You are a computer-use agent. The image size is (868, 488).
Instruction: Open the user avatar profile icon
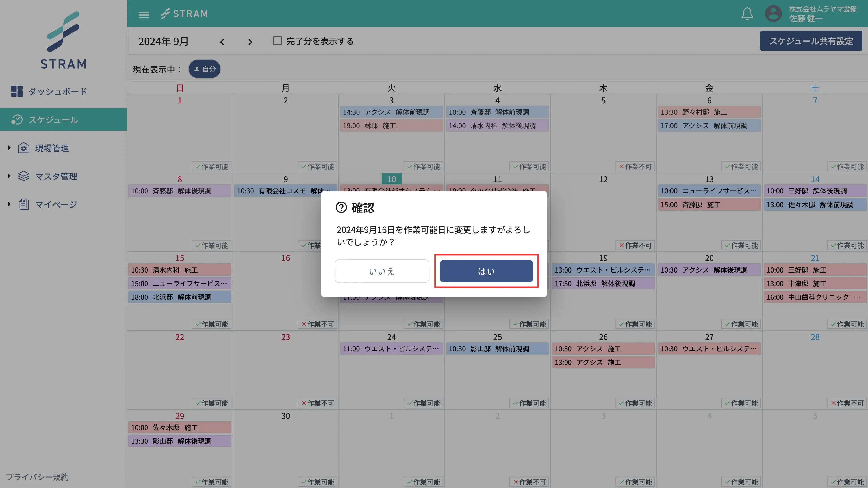pos(773,14)
